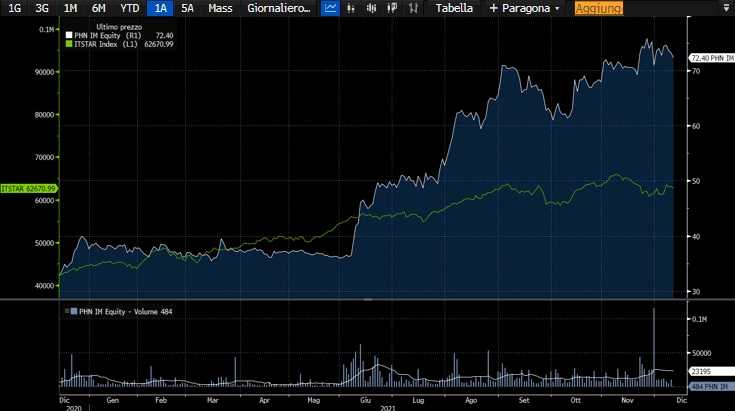
Task: Select the active 1A range tab
Action: pyautogui.click(x=160, y=8)
